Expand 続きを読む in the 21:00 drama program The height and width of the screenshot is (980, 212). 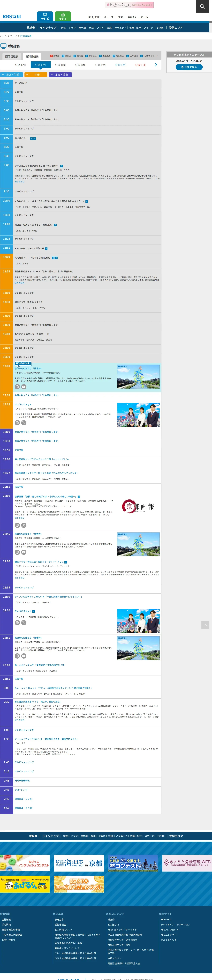tap(19, 578)
